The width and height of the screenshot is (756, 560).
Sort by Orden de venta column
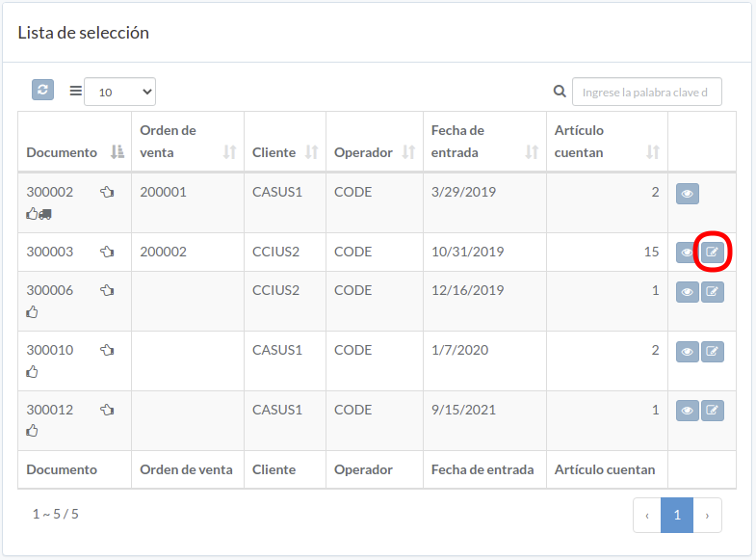[188, 142]
